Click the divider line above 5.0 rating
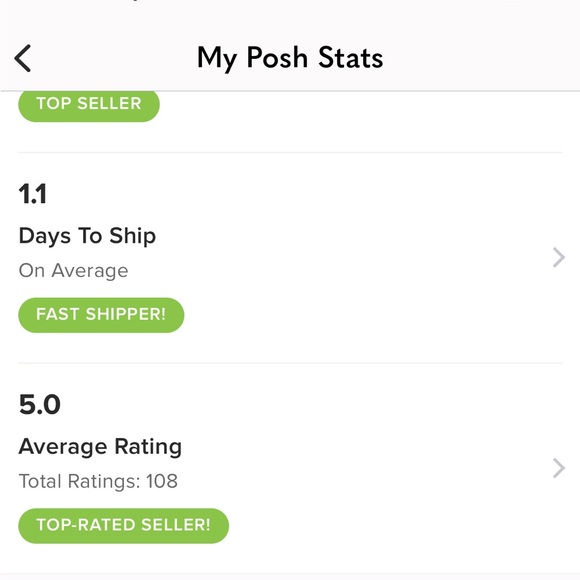Screen dimensions: 580x580 tap(290, 363)
